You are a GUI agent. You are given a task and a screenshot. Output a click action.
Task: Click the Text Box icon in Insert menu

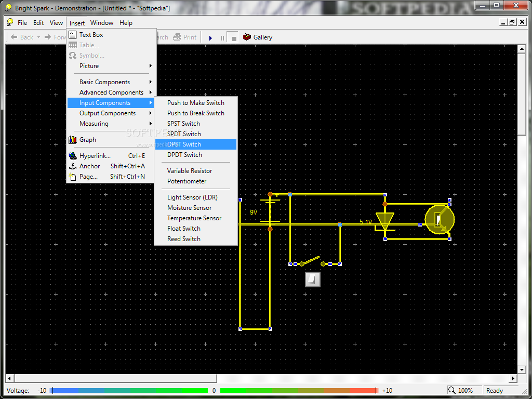pyautogui.click(x=73, y=35)
